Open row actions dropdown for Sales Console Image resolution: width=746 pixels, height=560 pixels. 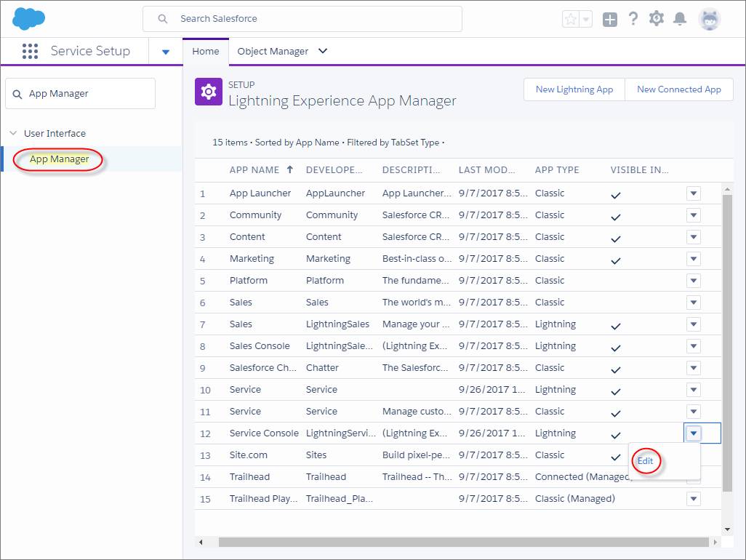coord(693,346)
